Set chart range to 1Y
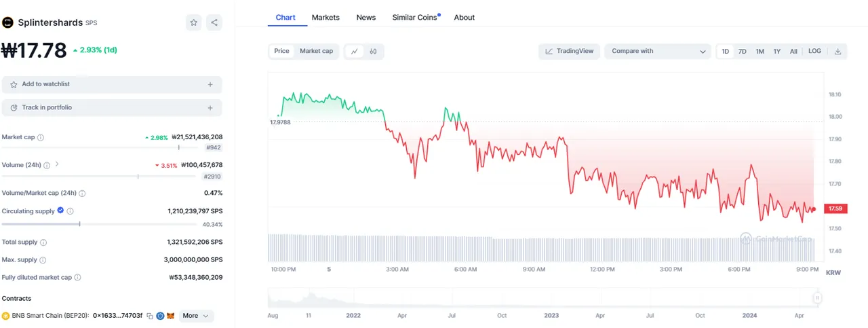The width and height of the screenshot is (868, 328). click(x=777, y=51)
